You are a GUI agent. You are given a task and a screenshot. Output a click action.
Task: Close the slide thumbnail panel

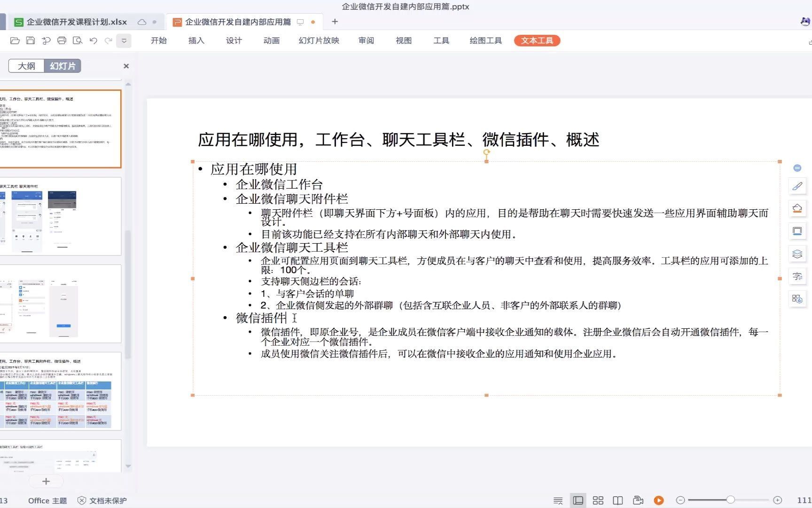pyautogui.click(x=126, y=66)
